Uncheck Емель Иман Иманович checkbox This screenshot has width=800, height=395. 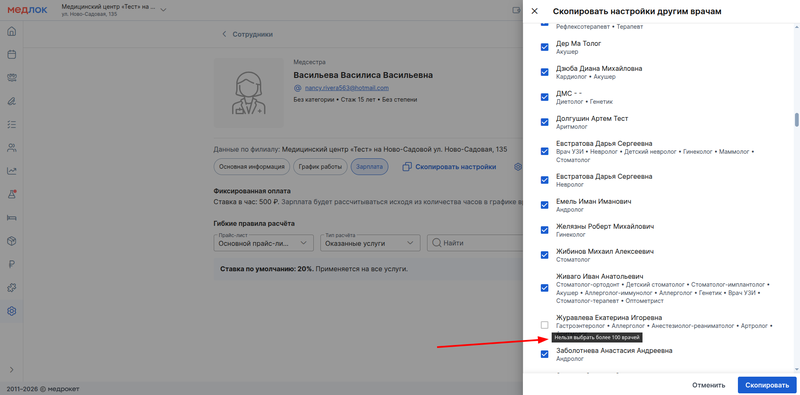tap(544, 205)
